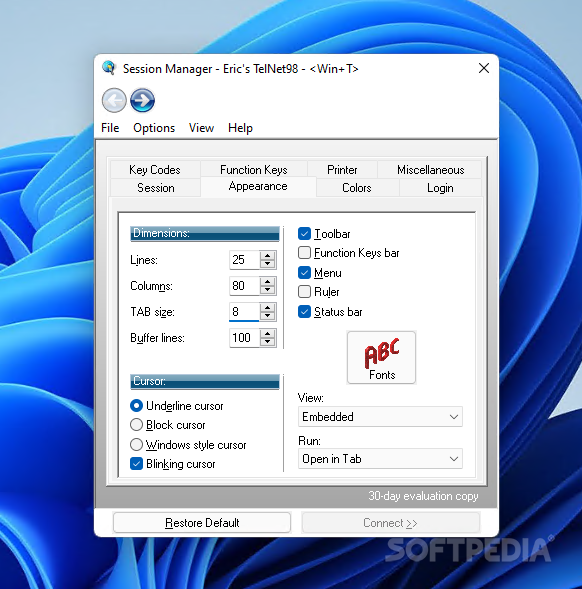Decrease Buffer lines with down arrow
Screen dimensions: 582x589
pos(268,342)
